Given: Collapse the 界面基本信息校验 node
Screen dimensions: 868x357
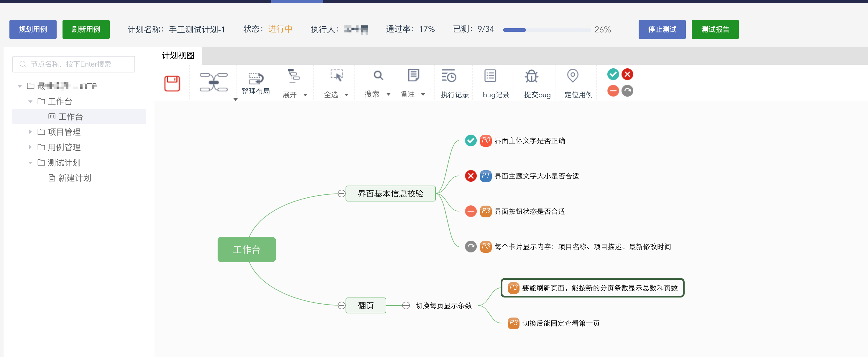Looking at the screenshot, I should (x=341, y=194).
